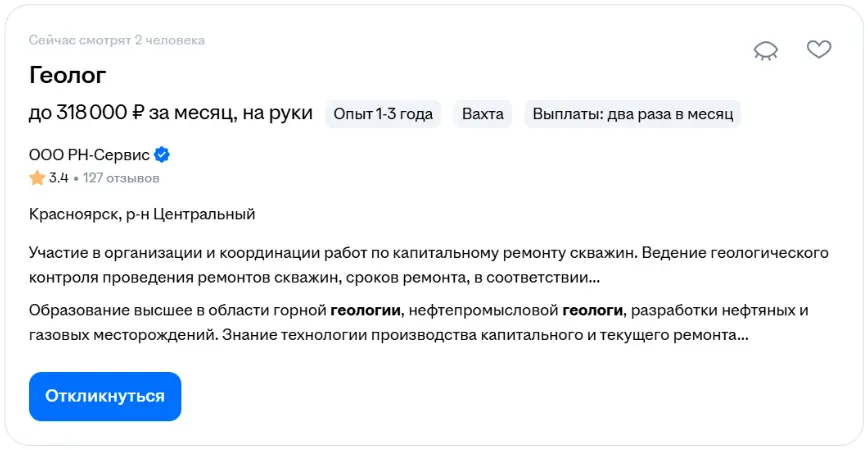
Task: Click the 3.4 company rating value
Action: click(58, 178)
